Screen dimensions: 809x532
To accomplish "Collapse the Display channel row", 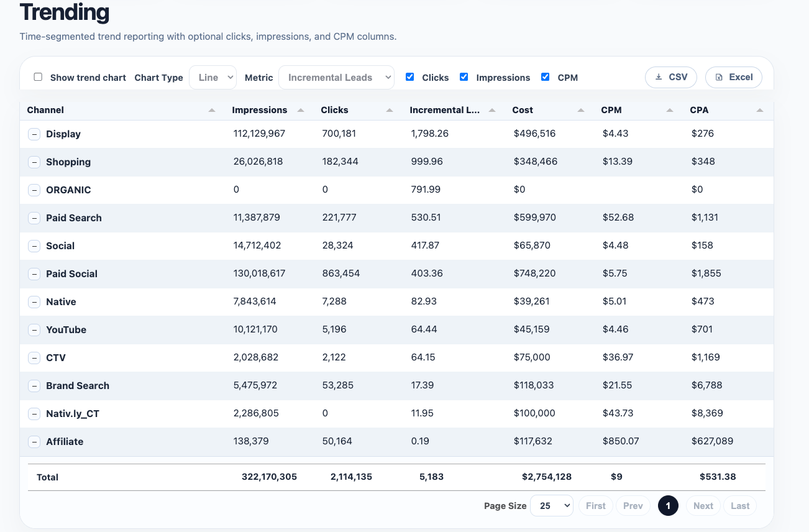I will (35, 134).
